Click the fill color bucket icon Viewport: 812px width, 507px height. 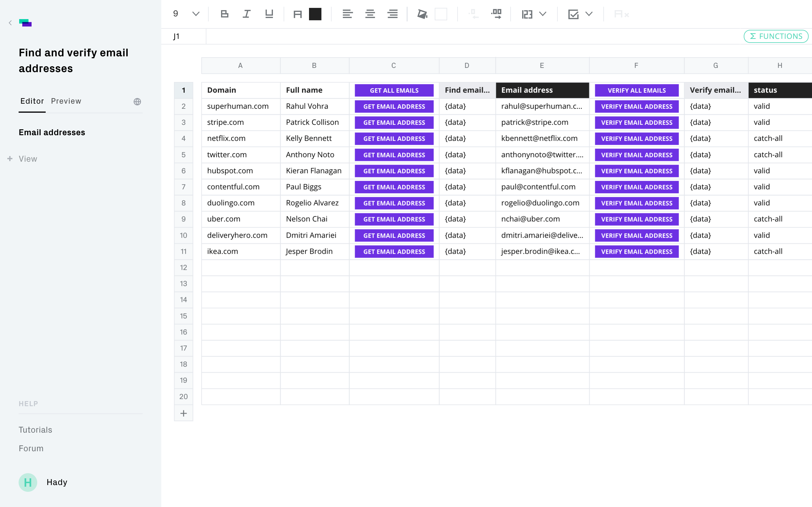point(422,14)
